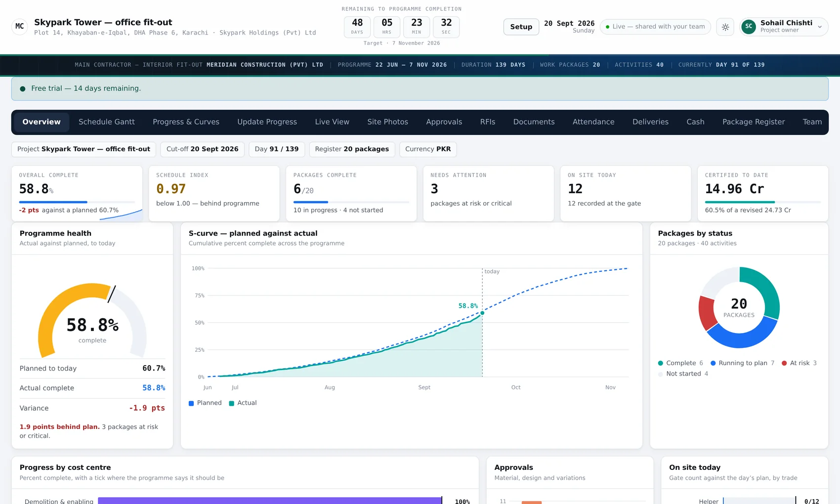Viewport: 840px width, 504px height.
Task: Open the Team tab
Action: [812, 122]
